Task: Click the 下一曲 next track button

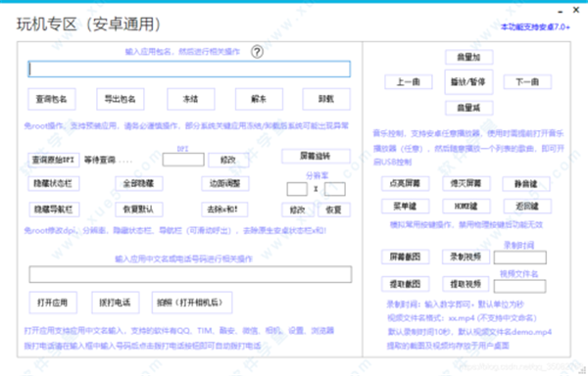Action: 527,82
